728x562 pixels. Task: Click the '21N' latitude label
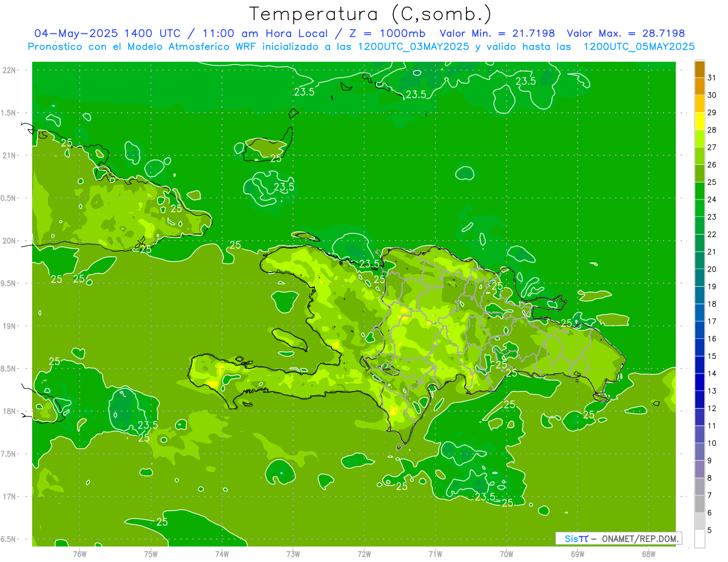tap(9, 155)
